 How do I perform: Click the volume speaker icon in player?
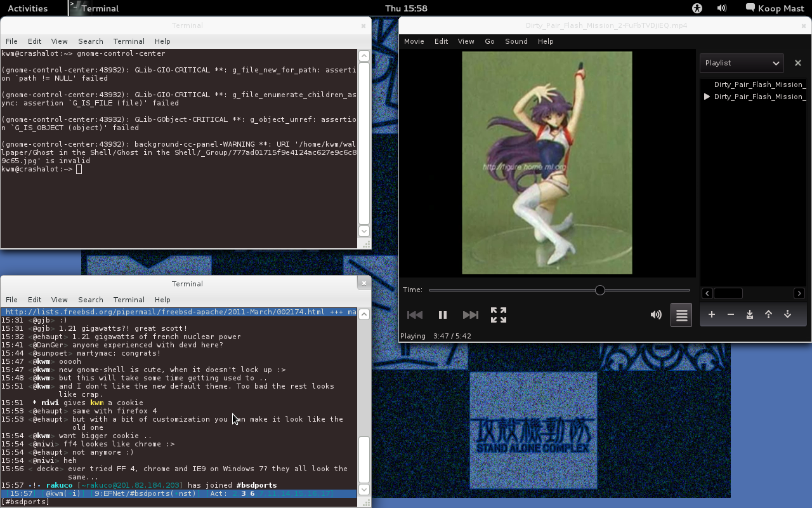[656, 315]
